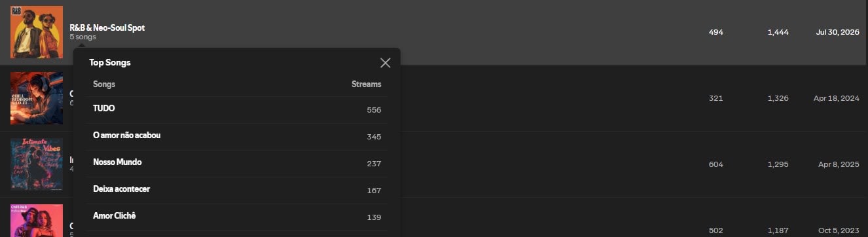Sort by the Songs column header
Viewport: 868px width, 237px height.
click(104, 84)
